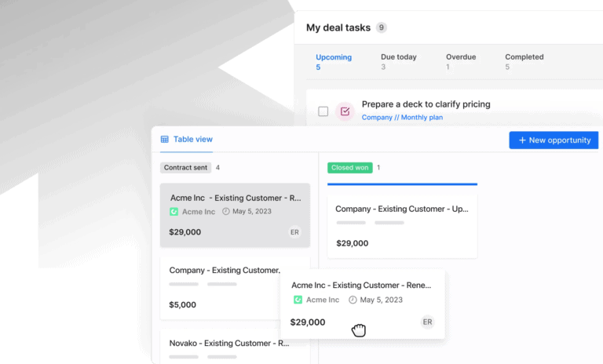Click the clock icon in grey Acme card
This screenshot has height=364, width=603.
point(226,211)
